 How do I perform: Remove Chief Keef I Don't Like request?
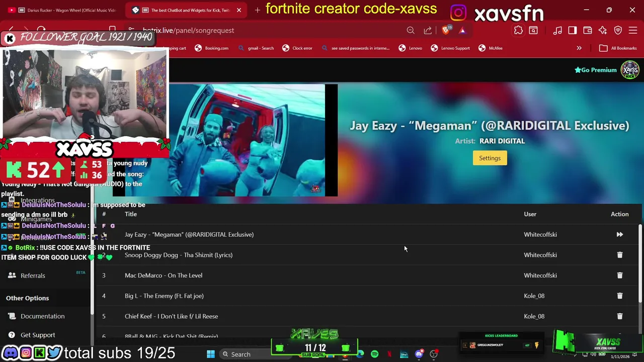tap(619, 316)
